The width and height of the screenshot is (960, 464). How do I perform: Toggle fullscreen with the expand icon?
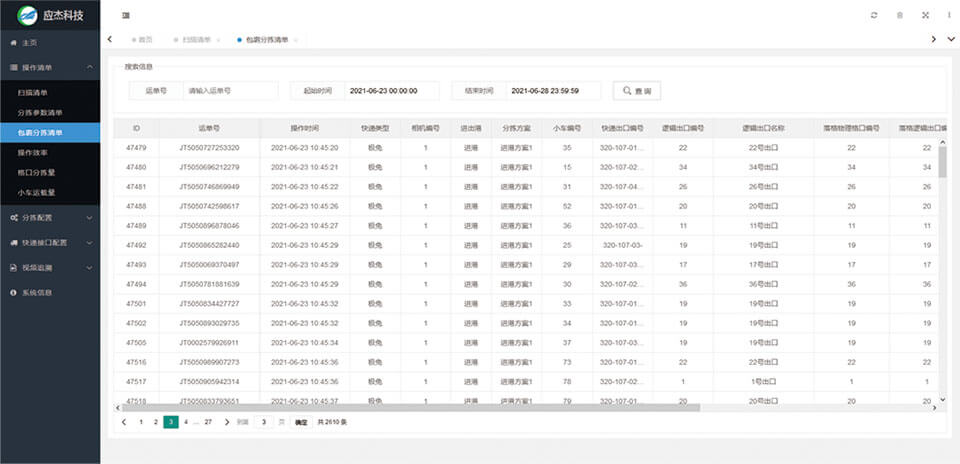tap(925, 16)
